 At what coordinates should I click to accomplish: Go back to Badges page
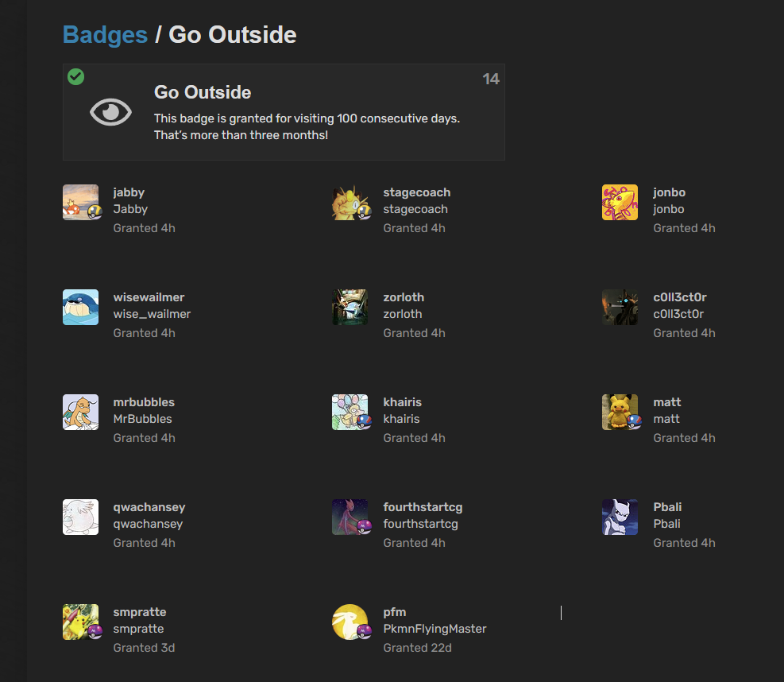point(105,35)
